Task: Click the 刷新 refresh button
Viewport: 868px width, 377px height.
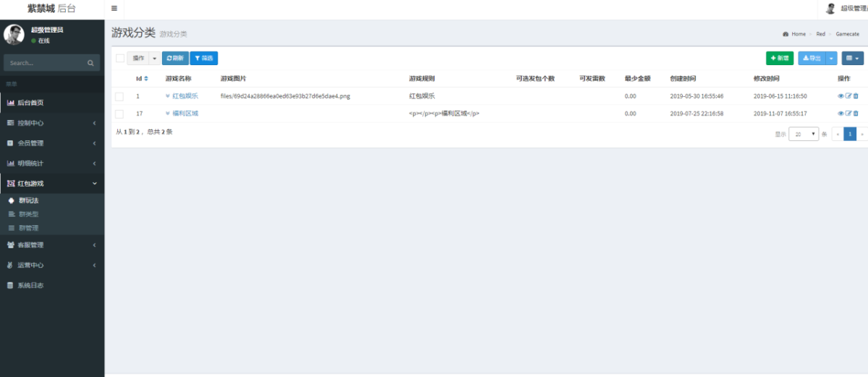Action: pyautogui.click(x=175, y=58)
